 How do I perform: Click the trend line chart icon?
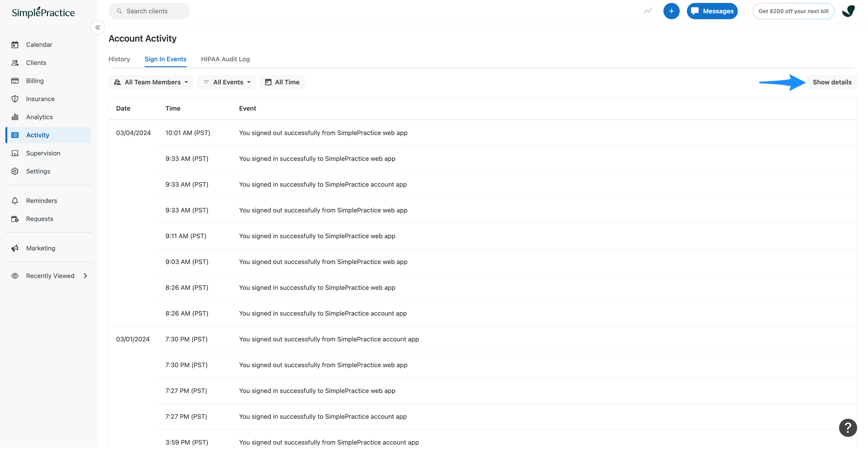648,11
